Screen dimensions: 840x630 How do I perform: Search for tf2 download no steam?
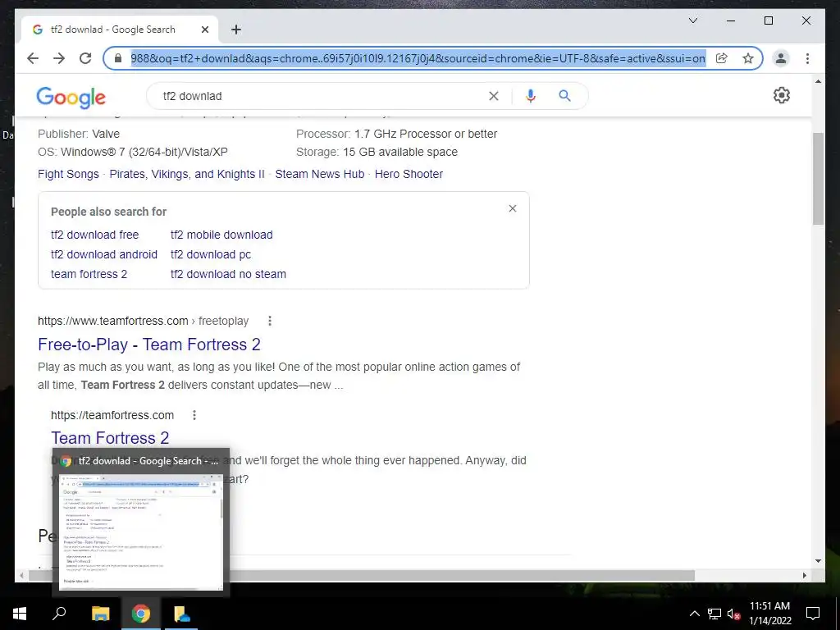(x=228, y=274)
